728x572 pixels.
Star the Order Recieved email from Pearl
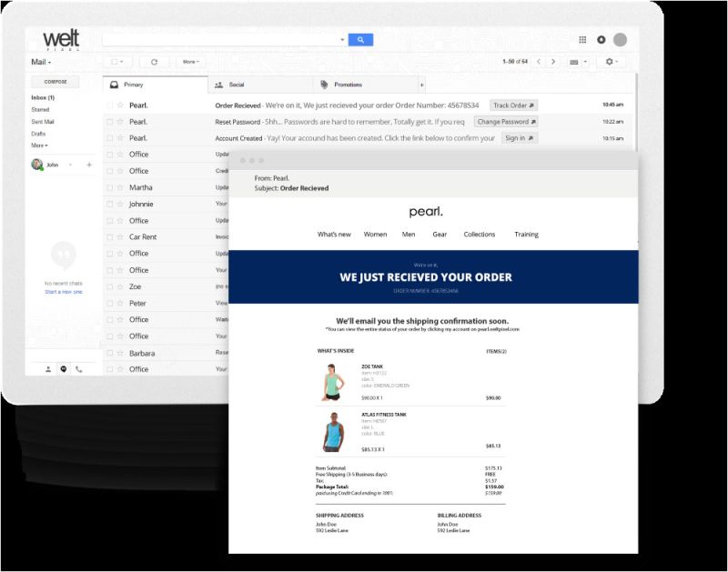(x=119, y=105)
